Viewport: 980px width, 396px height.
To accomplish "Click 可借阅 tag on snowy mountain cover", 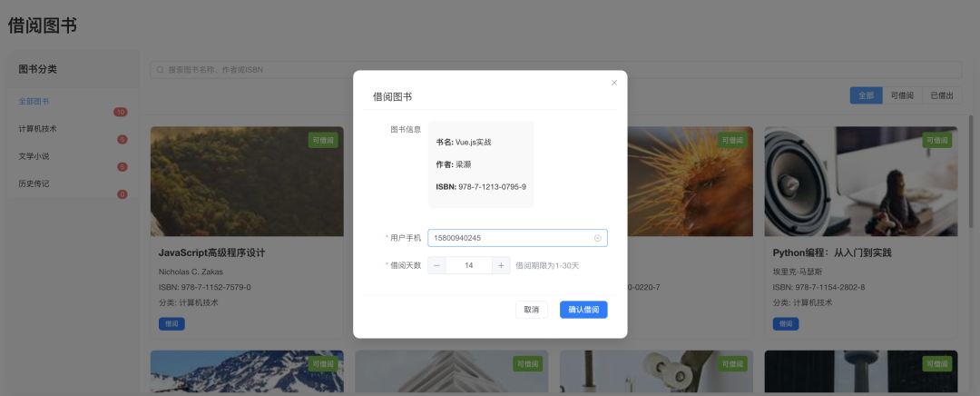I will pyautogui.click(x=323, y=363).
